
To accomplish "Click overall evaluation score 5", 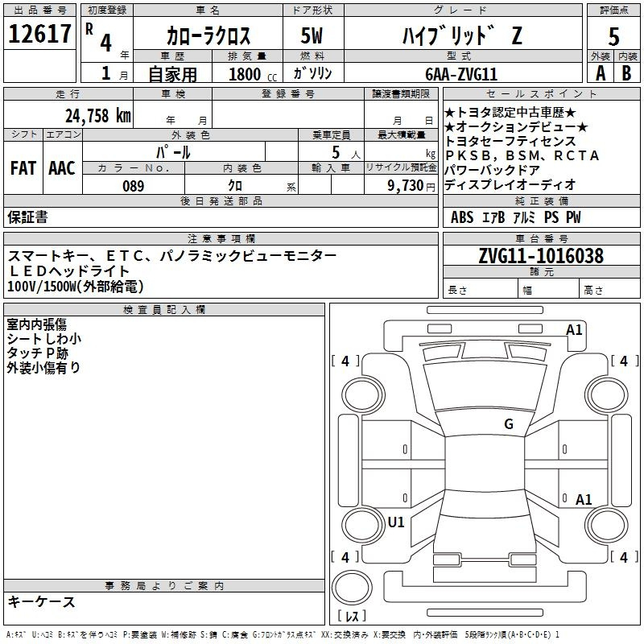I will pyautogui.click(x=613, y=36).
